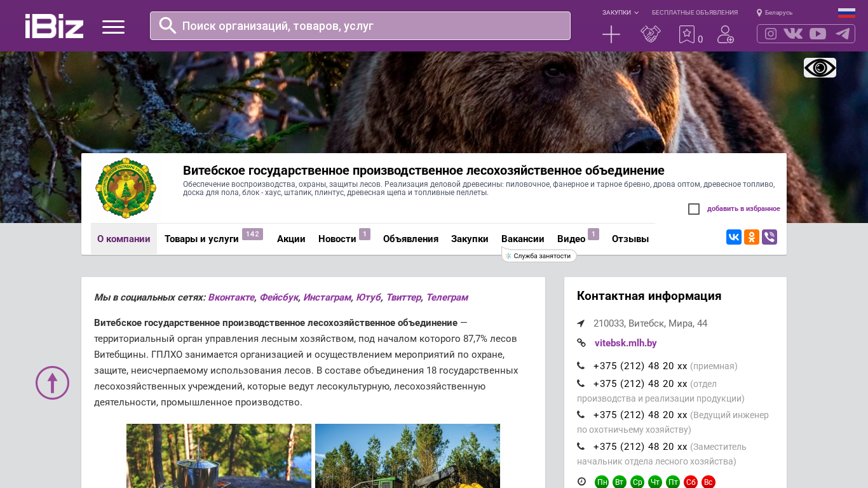Image resolution: width=868 pixels, height=488 pixels.
Task: Follow the Телеграм social link
Action: pyautogui.click(x=447, y=297)
